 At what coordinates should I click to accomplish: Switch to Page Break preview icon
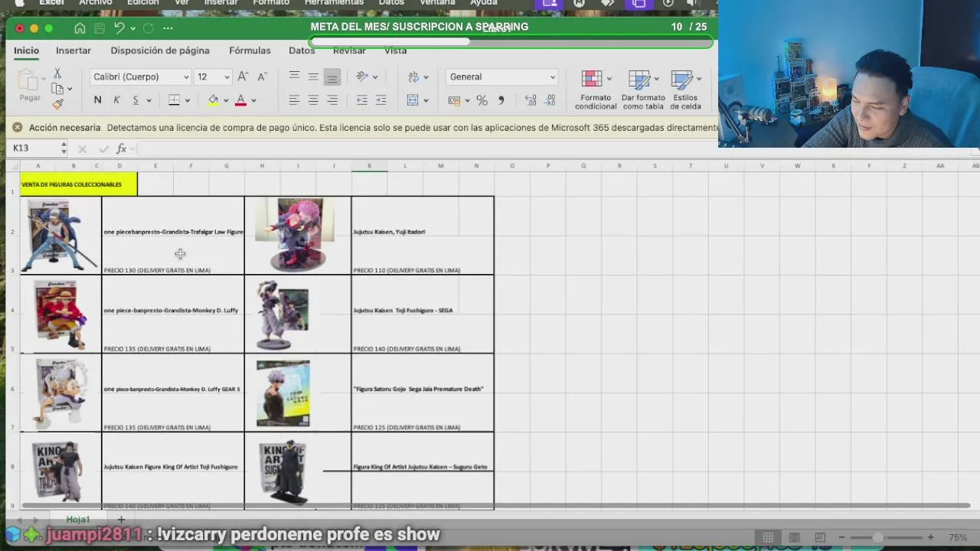click(x=820, y=537)
